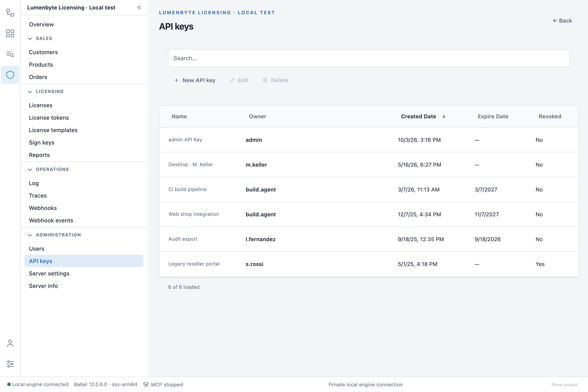Click the sort arrow beside Created Date
The image size is (588, 392).
click(444, 116)
